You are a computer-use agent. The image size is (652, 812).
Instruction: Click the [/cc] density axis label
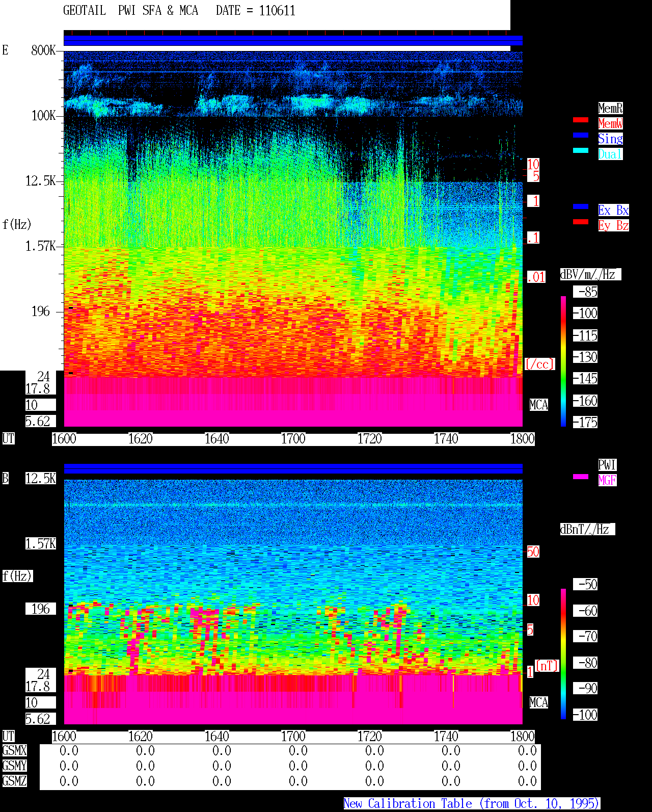(x=539, y=364)
